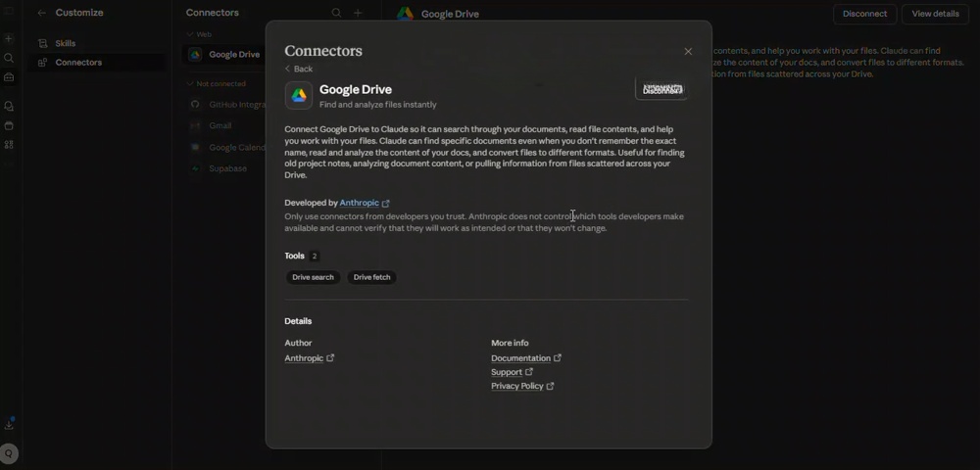
Task: Select Connectors in the Customize sidebar
Action: click(95, 63)
